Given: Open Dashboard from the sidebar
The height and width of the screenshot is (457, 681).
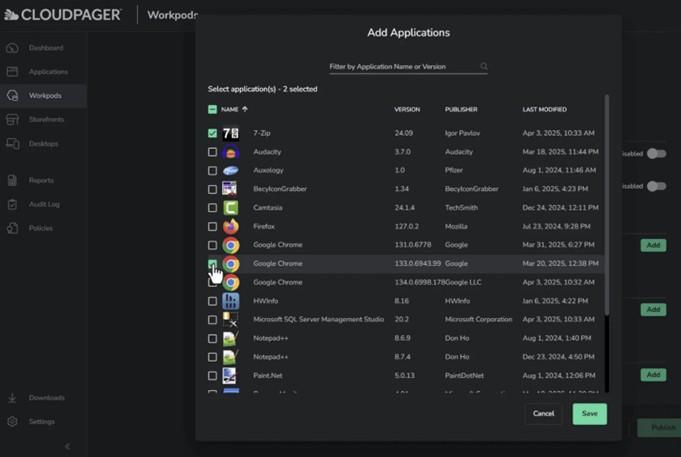Looking at the screenshot, I should coord(45,48).
